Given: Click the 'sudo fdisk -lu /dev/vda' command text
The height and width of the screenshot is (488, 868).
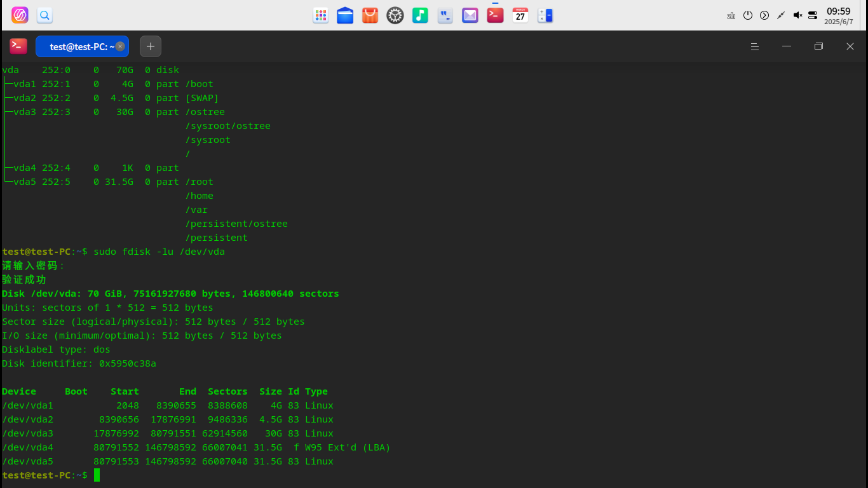Looking at the screenshot, I should (159, 252).
